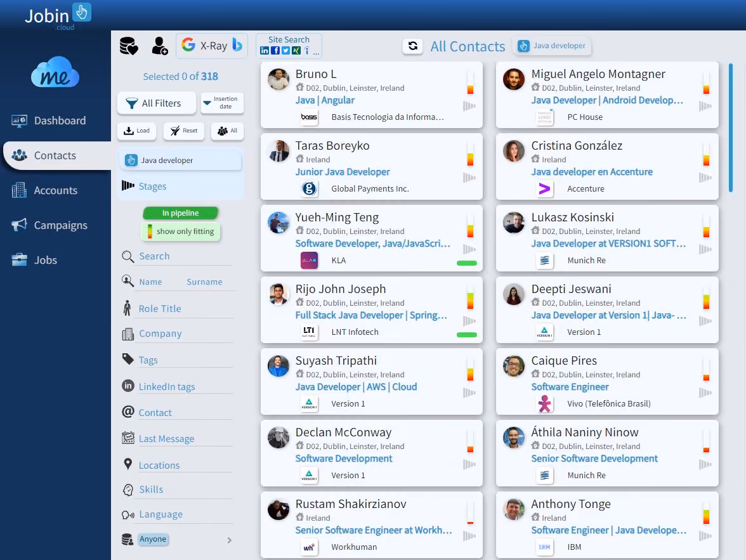Open the Site Search social panel
This screenshot has width=746, height=560.
tap(289, 45)
